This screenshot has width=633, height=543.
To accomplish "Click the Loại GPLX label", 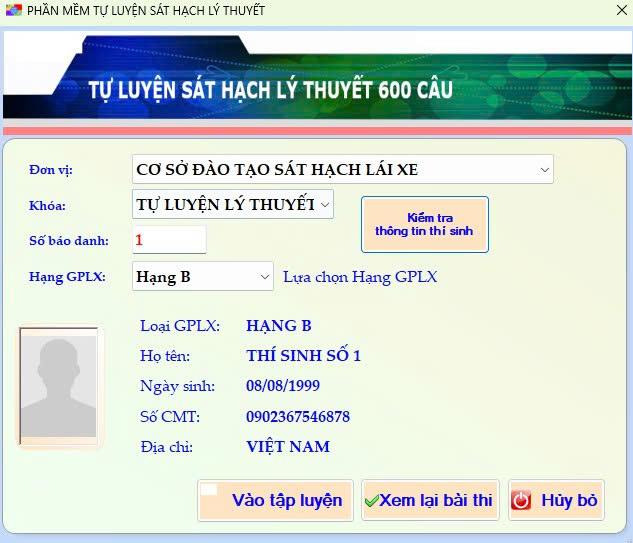I will (x=180, y=326).
